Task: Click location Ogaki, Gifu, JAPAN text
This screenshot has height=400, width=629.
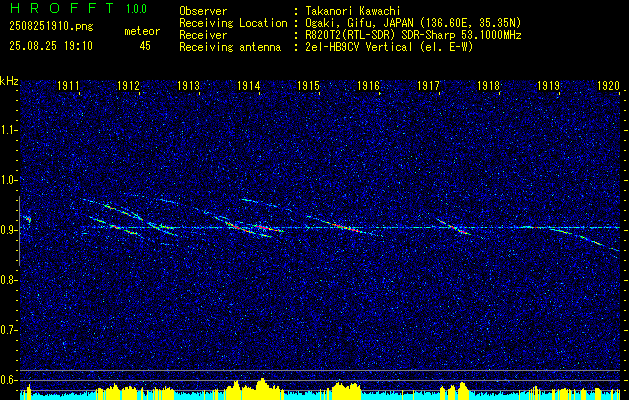Action: tap(411, 23)
